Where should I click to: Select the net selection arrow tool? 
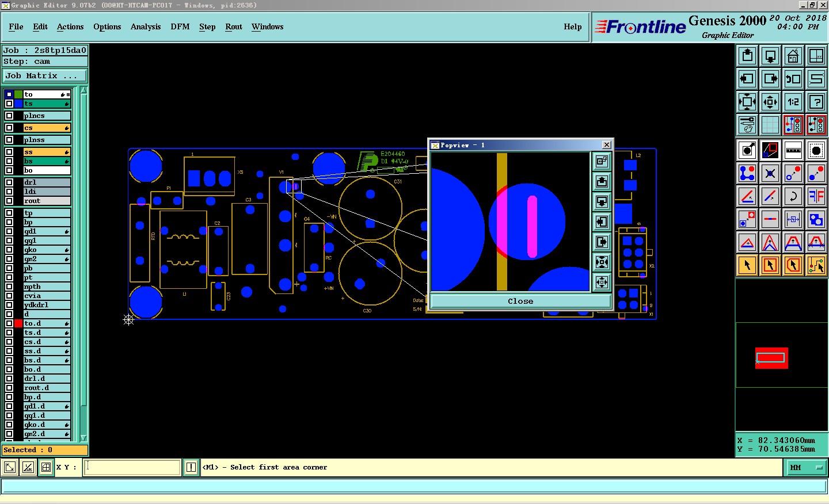click(816, 265)
